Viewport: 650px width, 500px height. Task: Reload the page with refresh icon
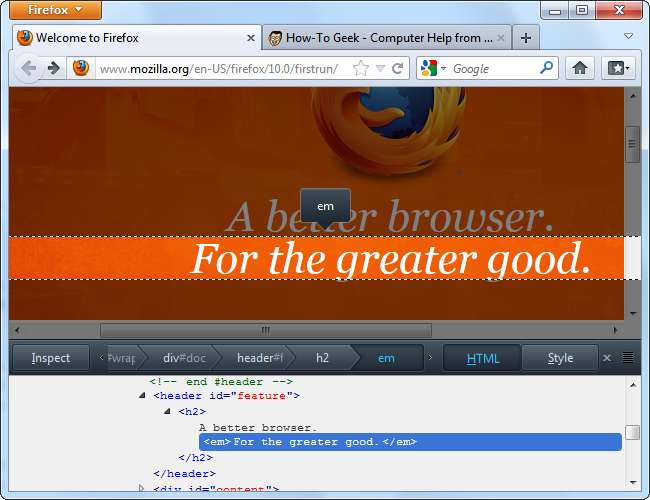pyautogui.click(x=398, y=68)
